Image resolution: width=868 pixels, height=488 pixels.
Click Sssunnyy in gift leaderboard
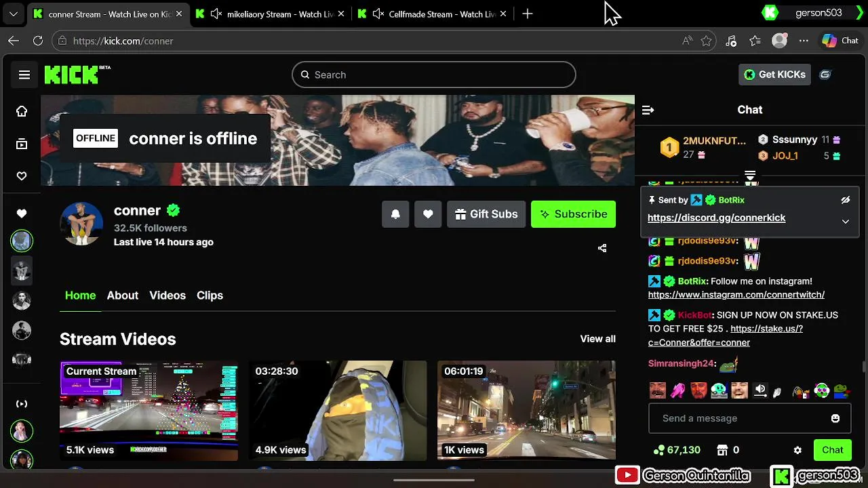(795, 140)
